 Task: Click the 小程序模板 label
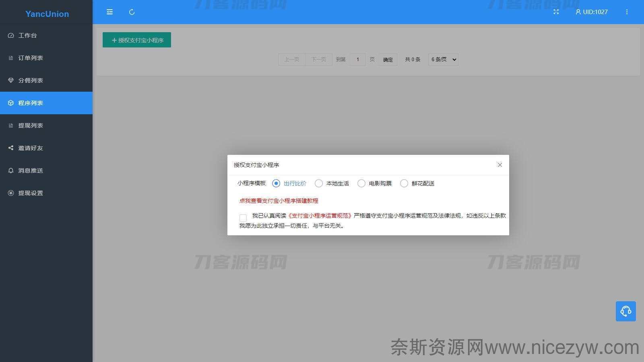coord(252,183)
